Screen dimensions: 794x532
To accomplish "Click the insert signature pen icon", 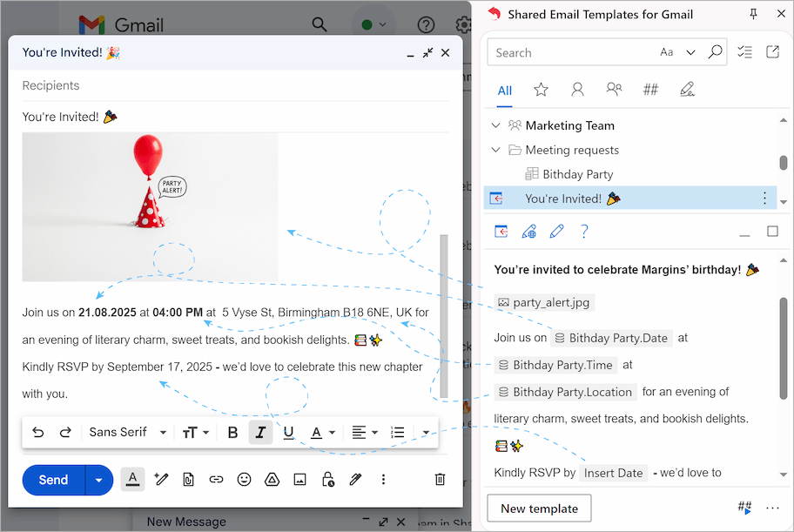I will 355,479.
